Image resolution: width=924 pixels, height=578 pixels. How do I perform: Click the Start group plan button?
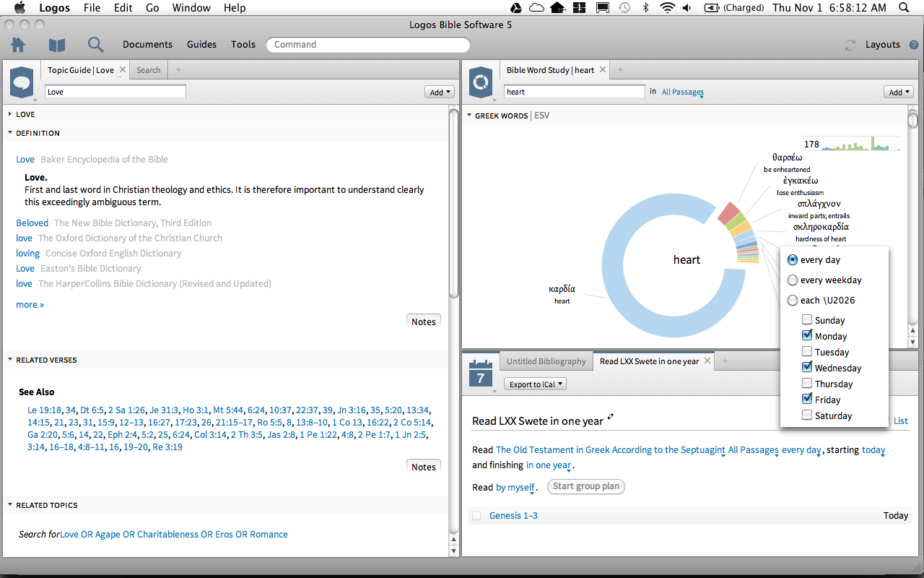tap(586, 486)
